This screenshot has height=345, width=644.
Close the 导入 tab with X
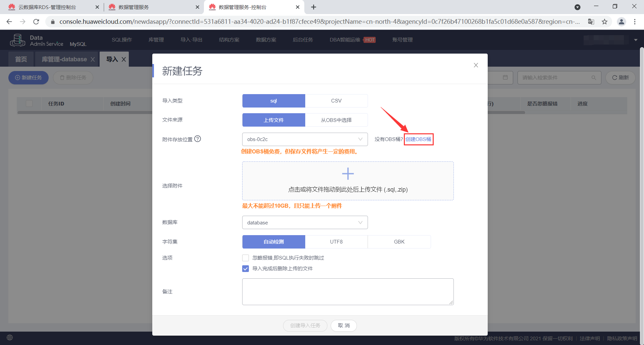[x=124, y=59]
